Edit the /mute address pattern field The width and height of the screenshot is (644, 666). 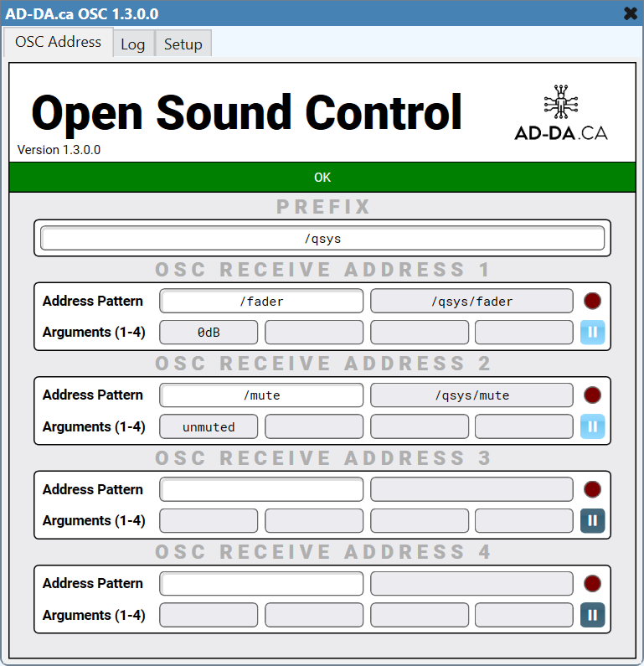click(261, 395)
